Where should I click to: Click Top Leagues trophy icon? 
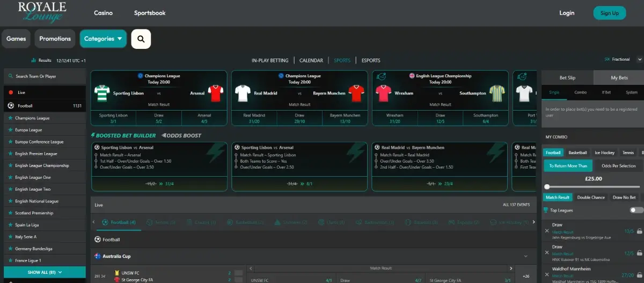pyautogui.click(x=546, y=211)
